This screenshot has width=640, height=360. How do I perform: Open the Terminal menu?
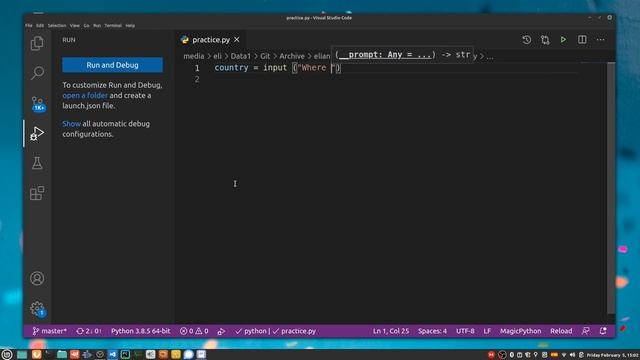click(x=113, y=25)
